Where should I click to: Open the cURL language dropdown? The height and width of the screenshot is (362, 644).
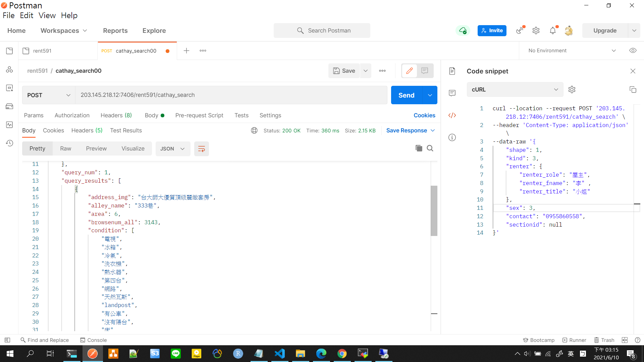pos(515,89)
